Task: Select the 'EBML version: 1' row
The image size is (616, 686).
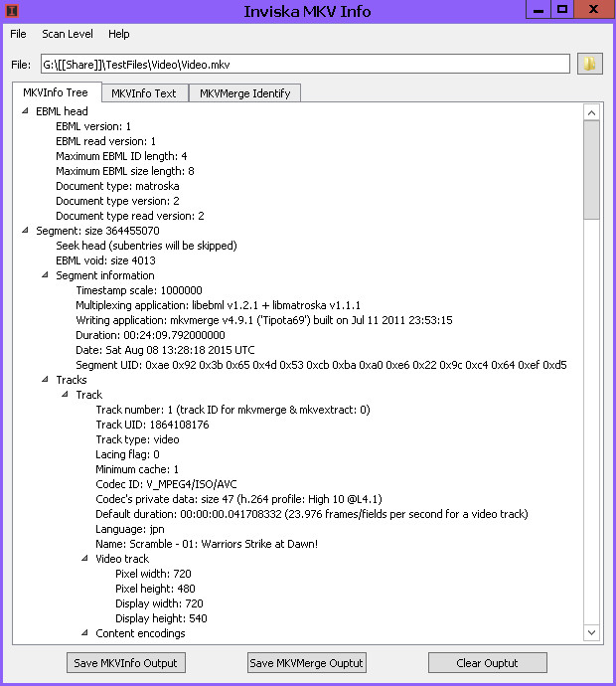Action: [x=93, y=126]
